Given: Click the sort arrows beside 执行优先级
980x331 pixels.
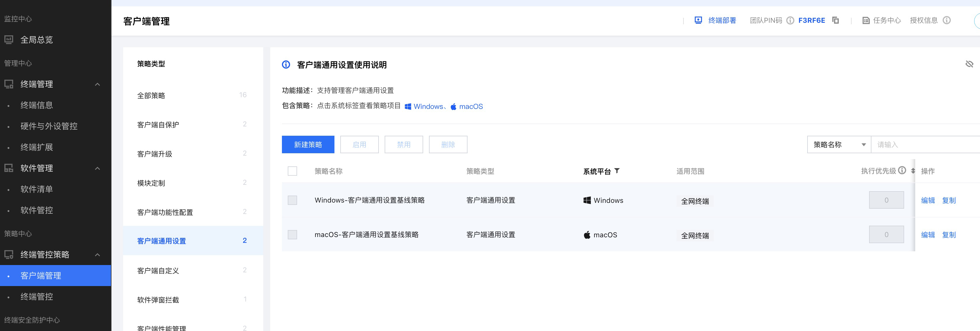Looking at the screenshot, I should [x=913, y=171].
